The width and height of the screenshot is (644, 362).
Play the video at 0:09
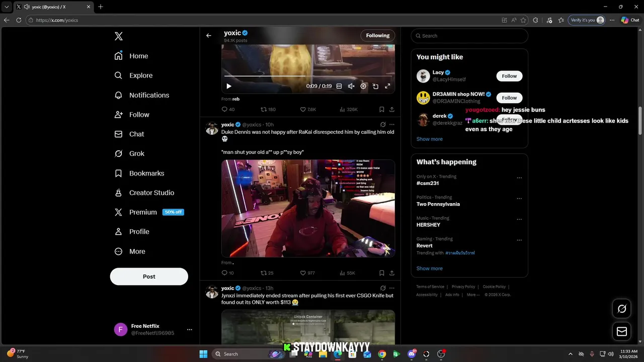[x=228, y=86]
